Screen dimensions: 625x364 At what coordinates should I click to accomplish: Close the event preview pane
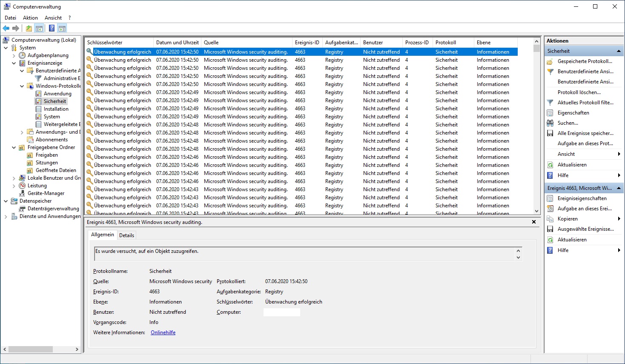(x=534, y=222)
